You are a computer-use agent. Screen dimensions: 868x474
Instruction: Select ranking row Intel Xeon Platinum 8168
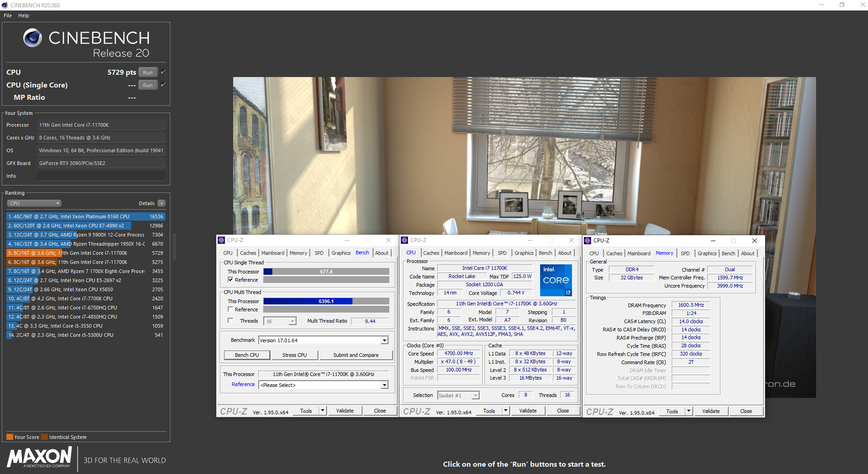coord(86,216)
